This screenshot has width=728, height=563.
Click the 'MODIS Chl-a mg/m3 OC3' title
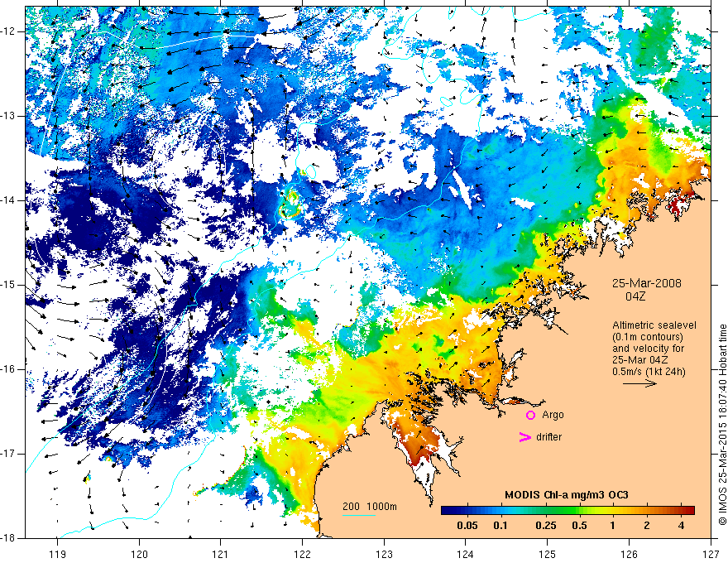pyautogui.click(x=567, y=495)
